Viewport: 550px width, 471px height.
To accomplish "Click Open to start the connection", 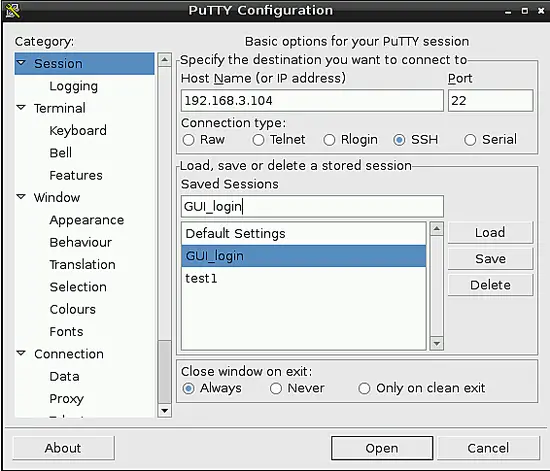I will click(382, 448).
